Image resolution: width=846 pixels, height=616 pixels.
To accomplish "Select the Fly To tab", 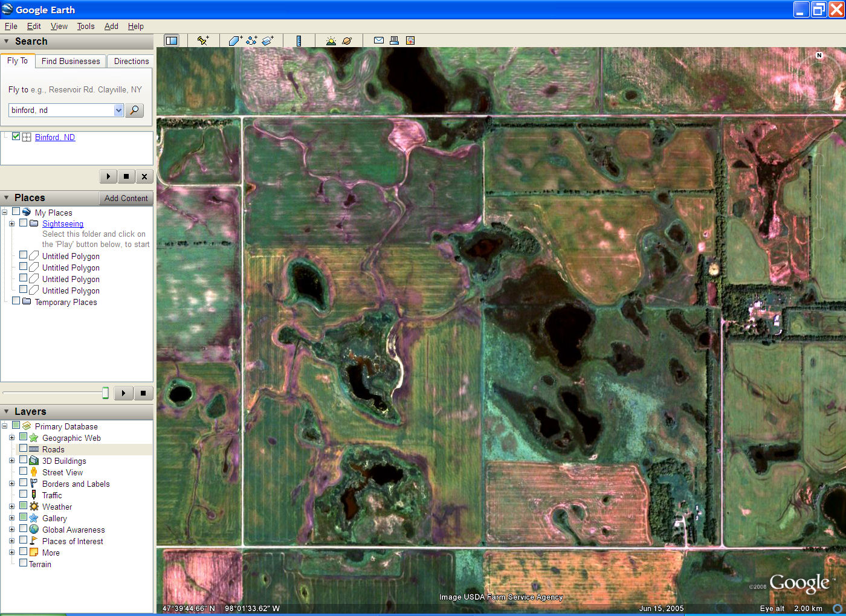I will 18,60.
